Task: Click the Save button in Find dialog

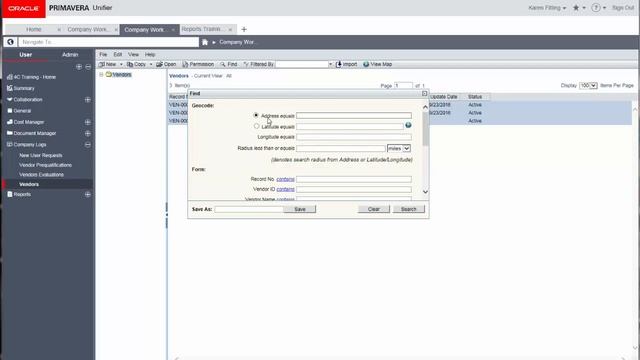Action: [300, 209]
